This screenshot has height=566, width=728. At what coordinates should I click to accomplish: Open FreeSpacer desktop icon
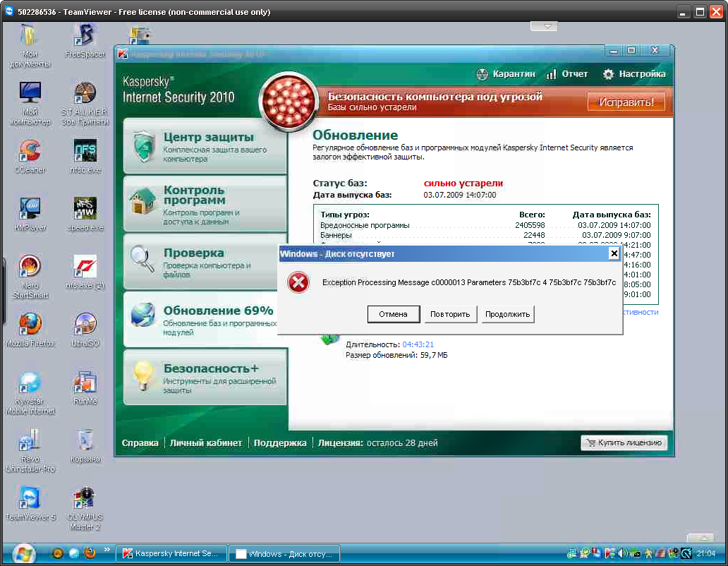coord(85,41)
